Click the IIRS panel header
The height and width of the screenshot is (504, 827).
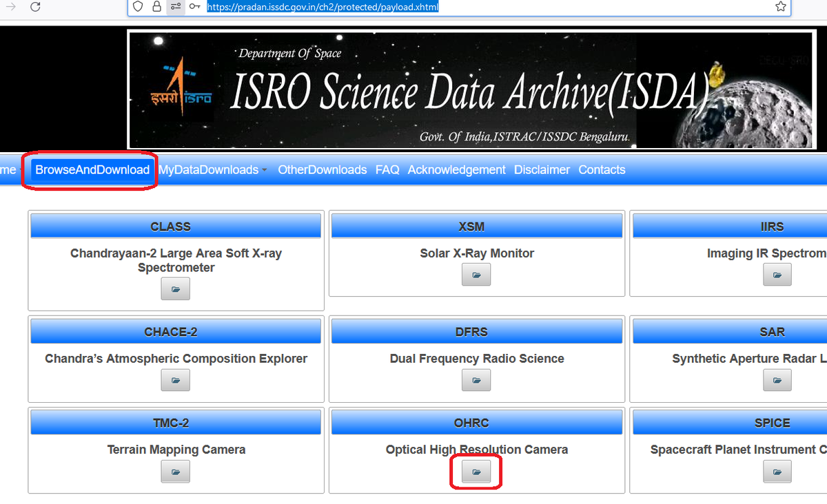tap(730, 226)
